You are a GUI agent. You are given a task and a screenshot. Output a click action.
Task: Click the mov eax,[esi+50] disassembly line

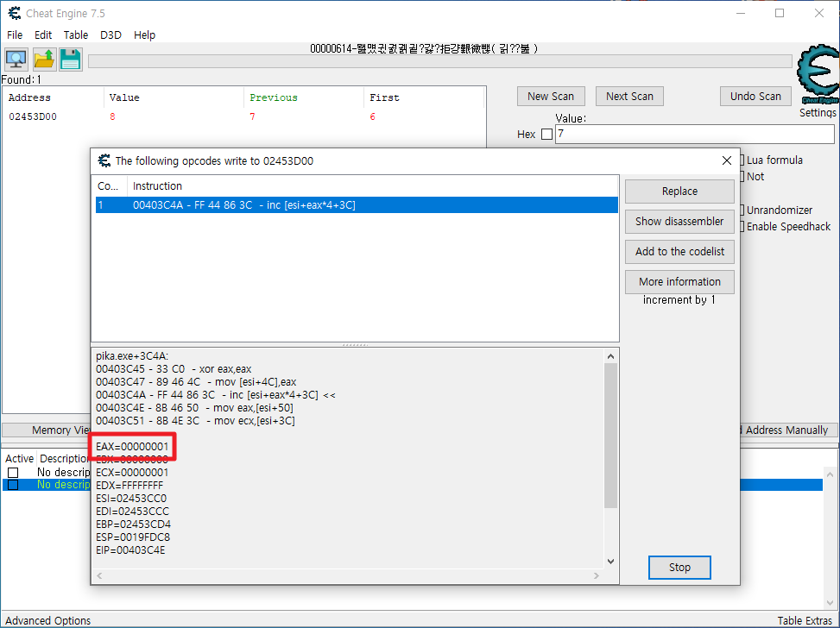click(194, 407)
